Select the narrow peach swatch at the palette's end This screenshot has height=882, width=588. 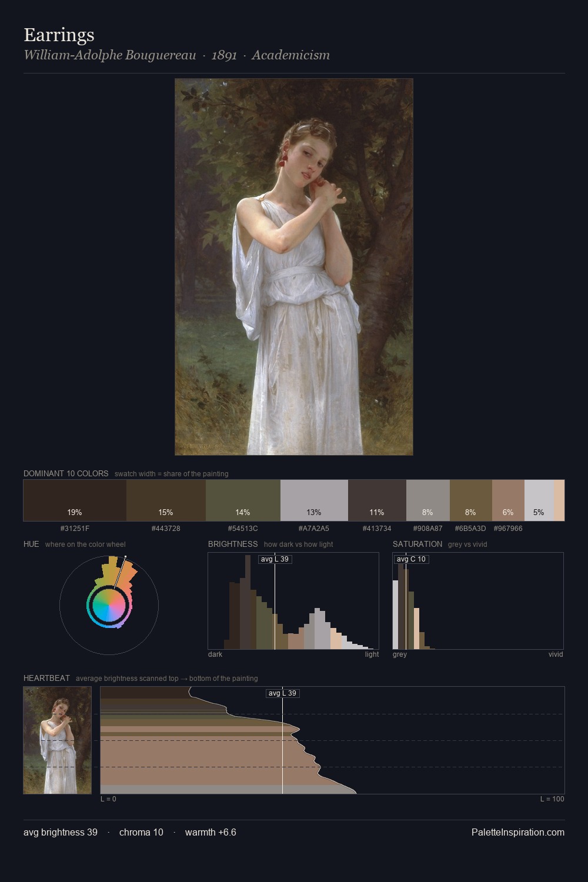[x=559, y=500]
